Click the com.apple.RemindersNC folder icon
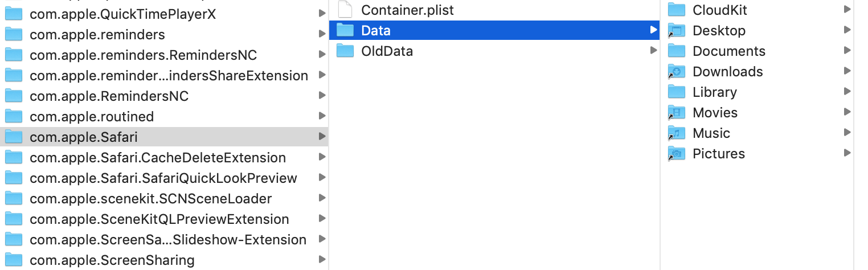The height and width of the screenshot is (270, 868). [x=14, y=96]
